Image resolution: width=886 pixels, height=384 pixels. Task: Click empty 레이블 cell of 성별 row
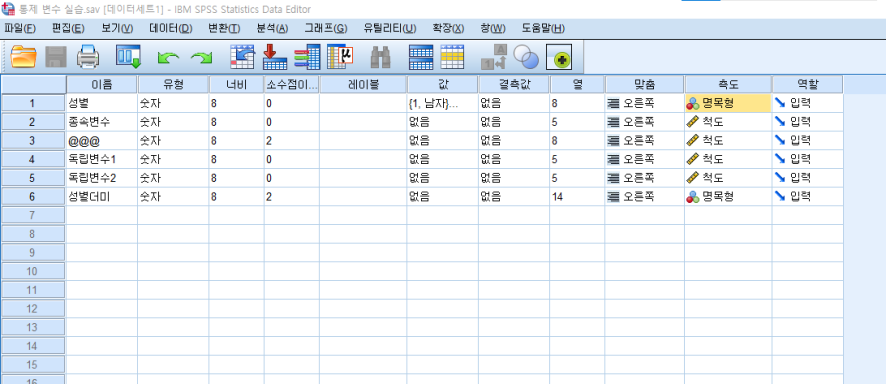pos(363,103)
